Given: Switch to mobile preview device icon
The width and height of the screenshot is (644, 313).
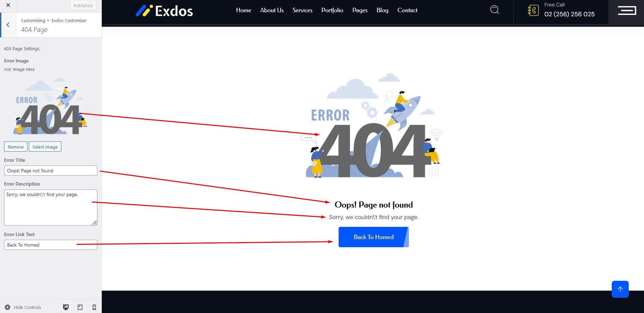Looking at the screenshot, I should pos(94,307).
